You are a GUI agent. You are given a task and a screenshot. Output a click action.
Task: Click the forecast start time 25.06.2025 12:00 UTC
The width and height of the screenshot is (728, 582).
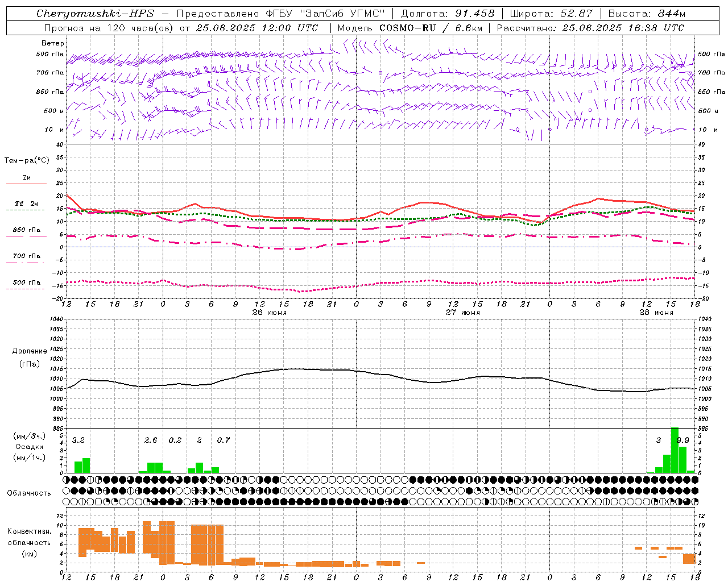[x=257, y=28]
